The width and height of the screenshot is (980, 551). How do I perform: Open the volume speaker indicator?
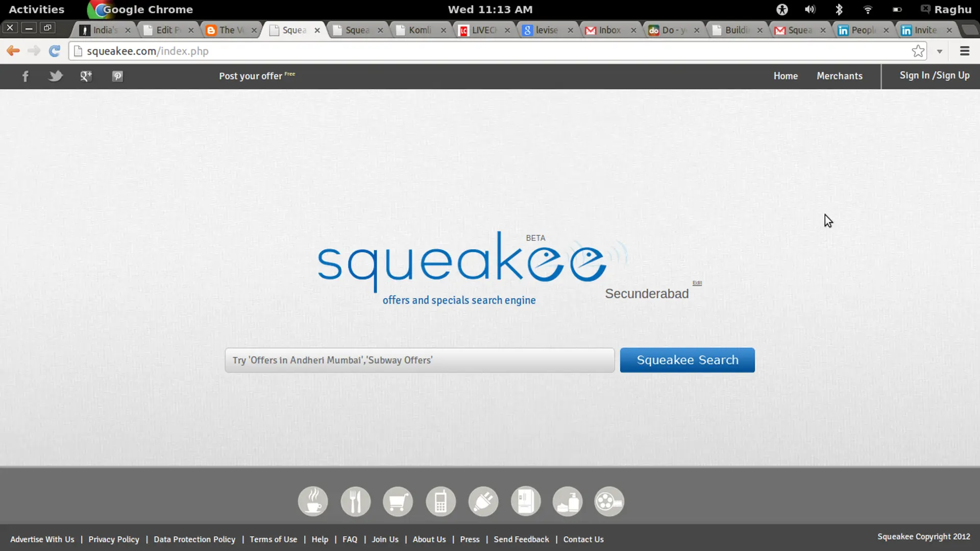click(810, 9)
